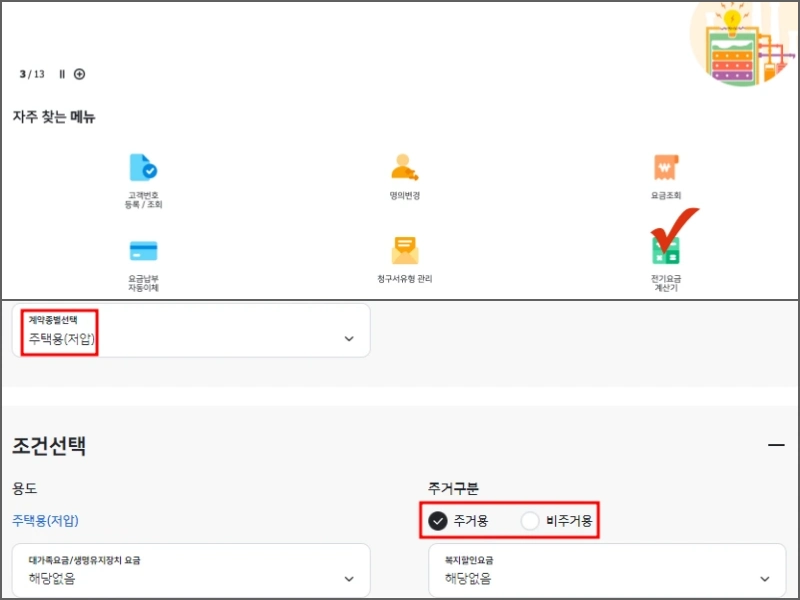800x600 pixels.
Task: Click the plus icon next to carousel counter
Action: (x=79, y=74)
